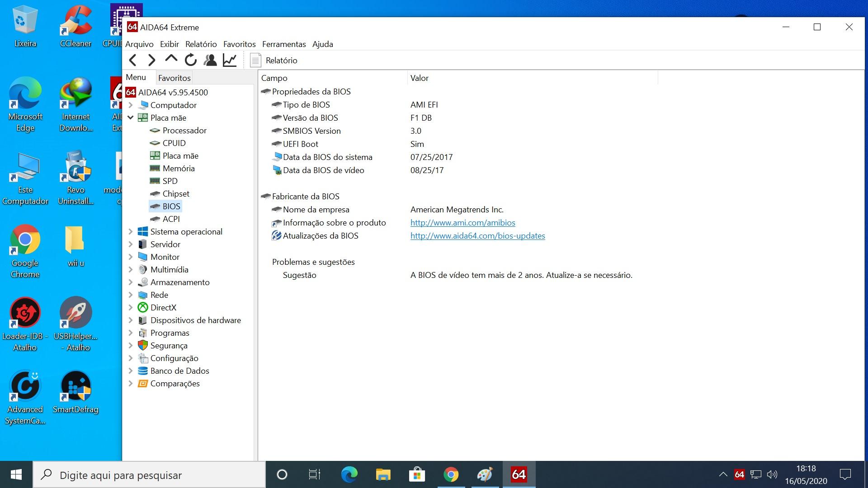Open Revo Uninstaller desktop shortcut
Screen dimensions: 868x488
pos(75,178)
